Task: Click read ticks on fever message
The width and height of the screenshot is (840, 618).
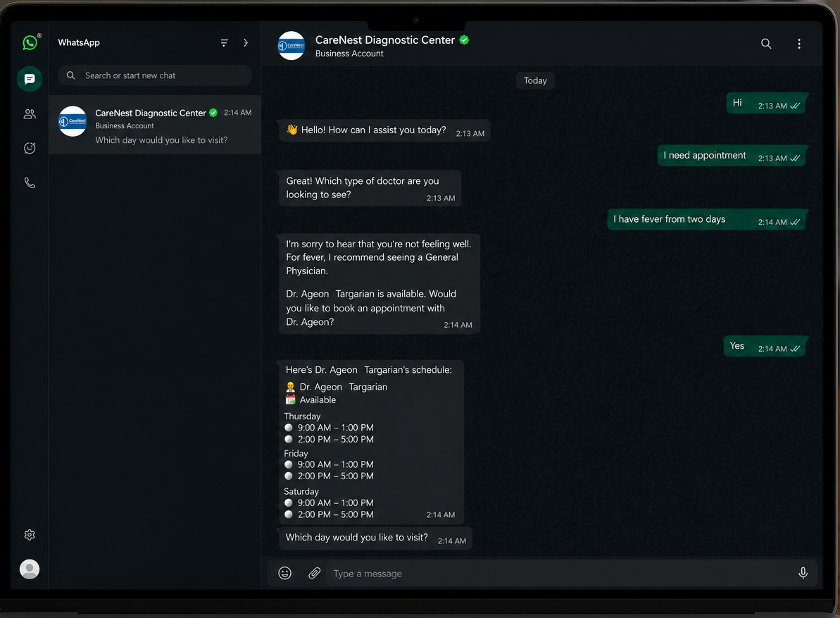Action: point(795,222)
